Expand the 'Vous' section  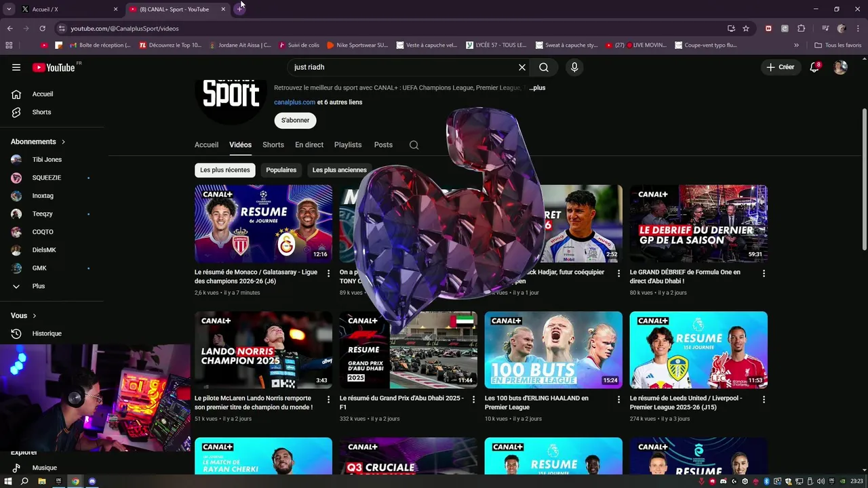tap(24, 316)
